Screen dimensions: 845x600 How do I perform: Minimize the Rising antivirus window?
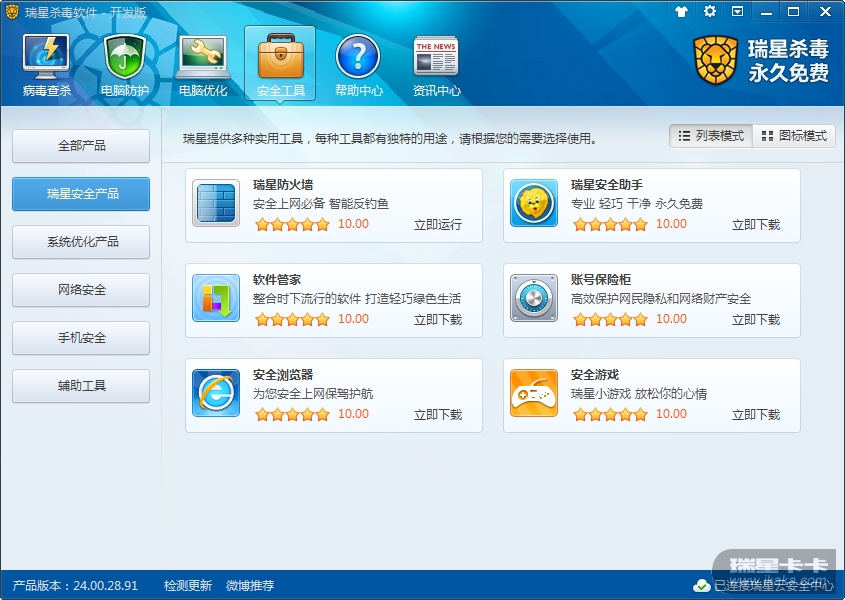point(766,12)
